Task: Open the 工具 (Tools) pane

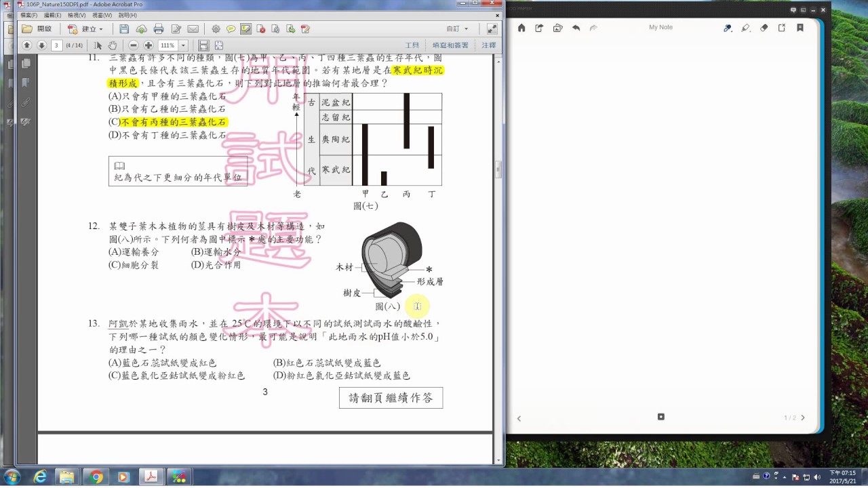Action: (412, 45)
